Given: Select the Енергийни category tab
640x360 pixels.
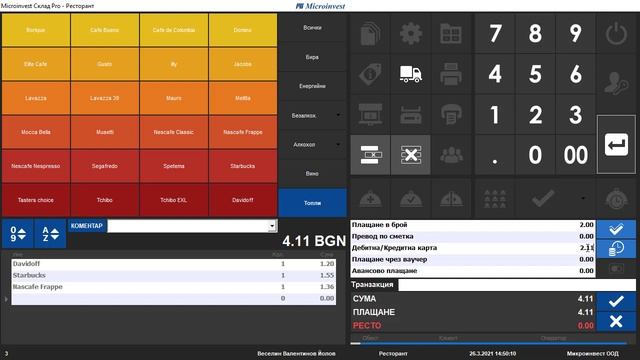Looking at the screenshot, I should pos(313,86).
